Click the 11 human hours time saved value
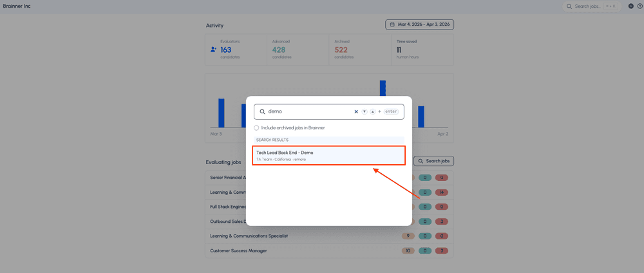 [399, 50]
